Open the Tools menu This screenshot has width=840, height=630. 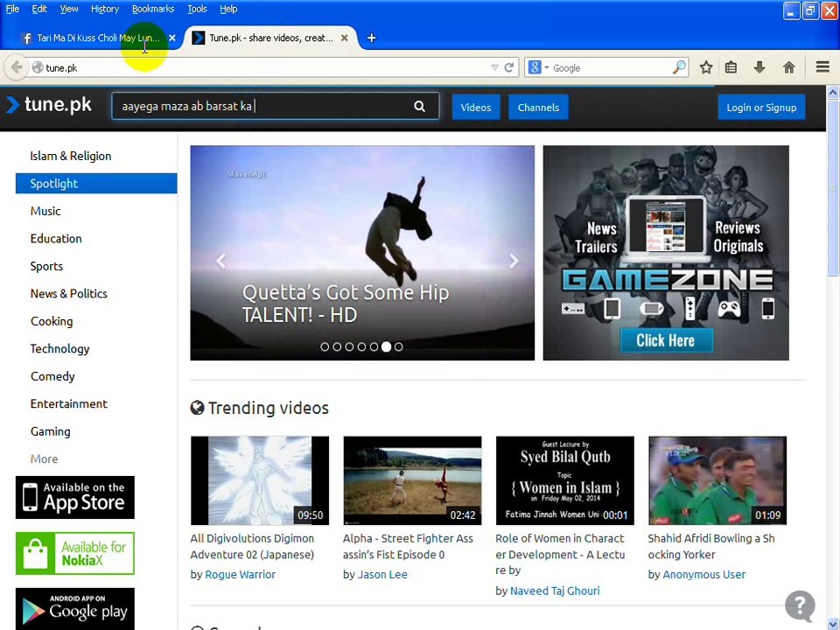[197, 9]
